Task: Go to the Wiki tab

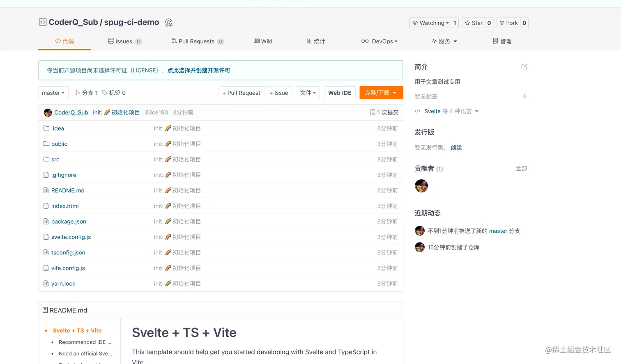Action: [263, 41]
